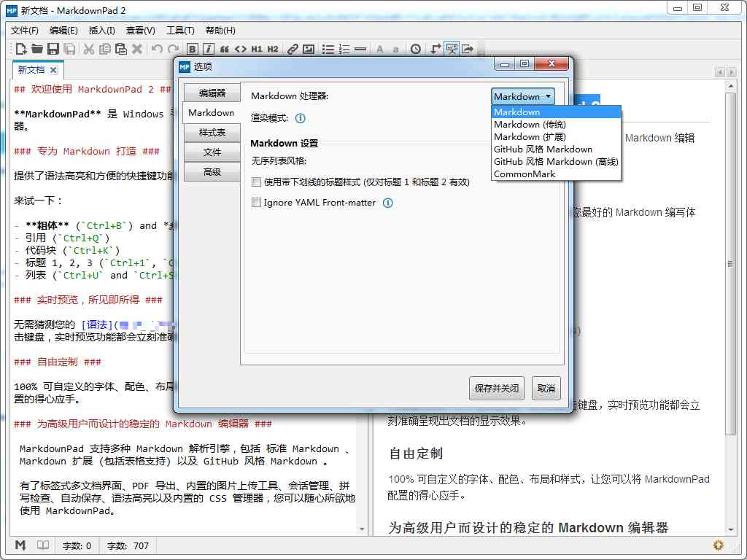The width and height of the screenshot is (747, 560).
Task: Open the 帮助(H) menu
Action: point(220,31)
